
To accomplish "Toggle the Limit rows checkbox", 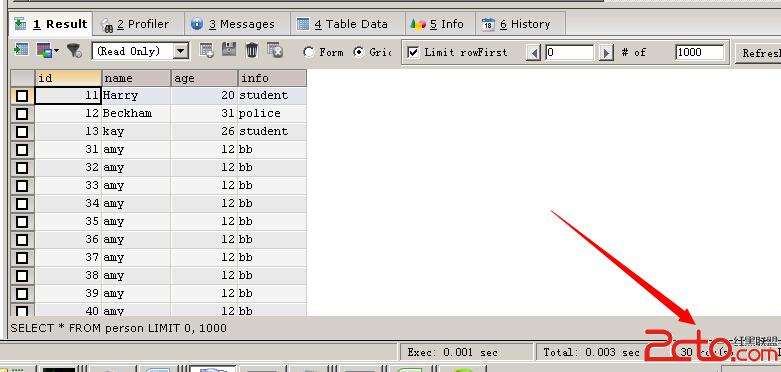I will click(413, 52).
